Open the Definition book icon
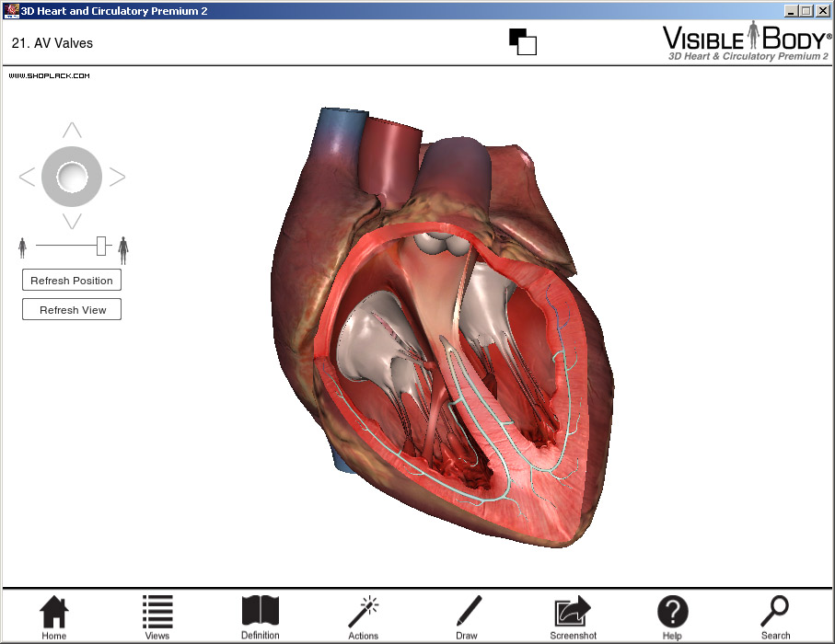Viewport: 835px width, 644px height. [261, 617]
